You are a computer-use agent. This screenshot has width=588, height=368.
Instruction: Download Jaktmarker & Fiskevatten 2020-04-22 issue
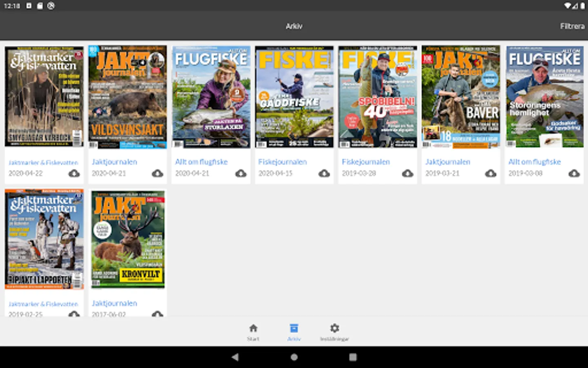point(74,173)
